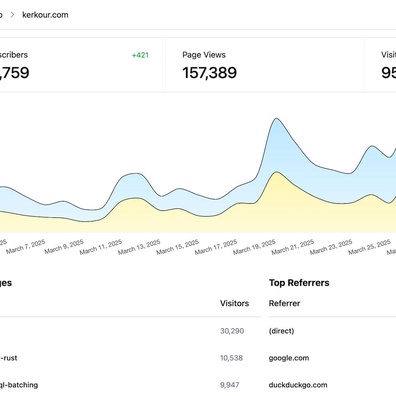
Task: Click the +421 subscriber change indicator
Action: coord(140,55)
